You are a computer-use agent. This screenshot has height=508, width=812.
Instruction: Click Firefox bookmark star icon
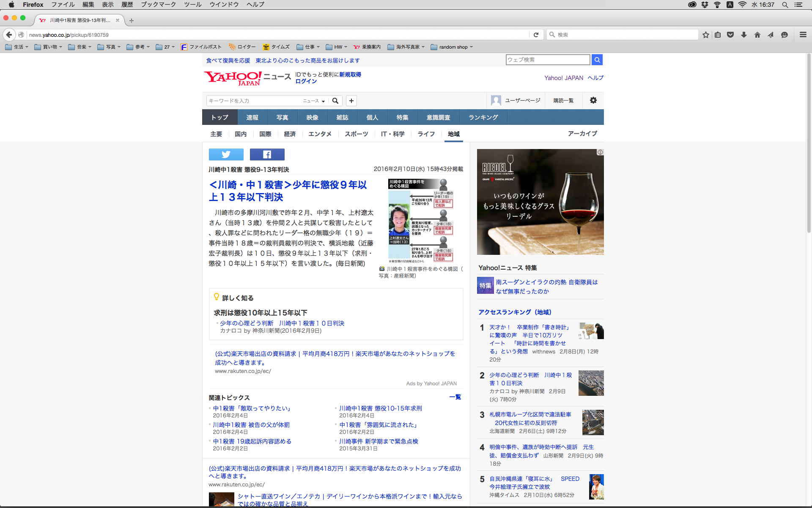tap(705, 35)
